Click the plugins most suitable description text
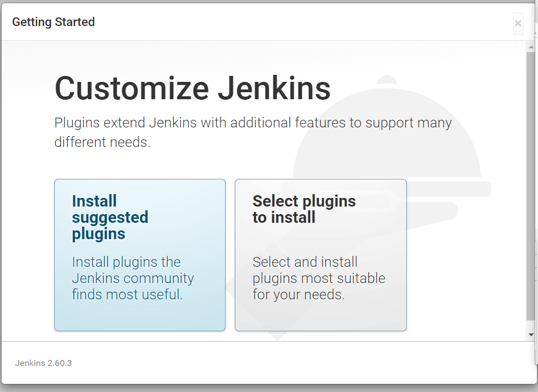The image size is (538, 392). [x=319, y=278]
